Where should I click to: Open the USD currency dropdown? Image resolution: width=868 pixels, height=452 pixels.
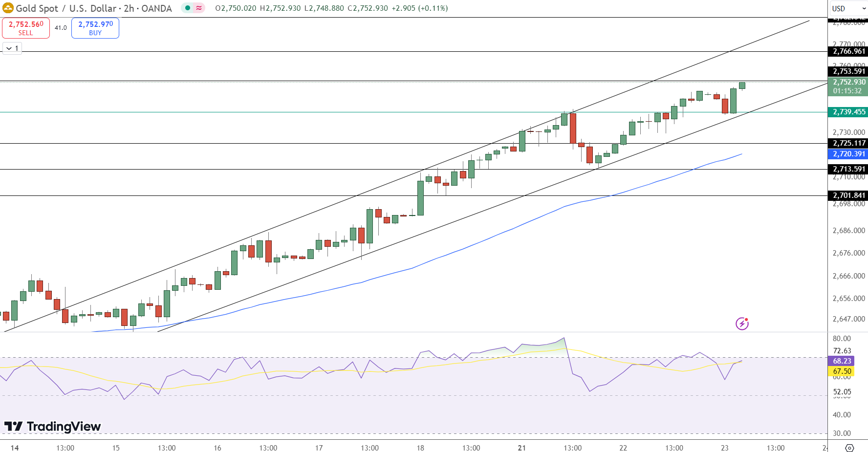(x=848, y=8)
